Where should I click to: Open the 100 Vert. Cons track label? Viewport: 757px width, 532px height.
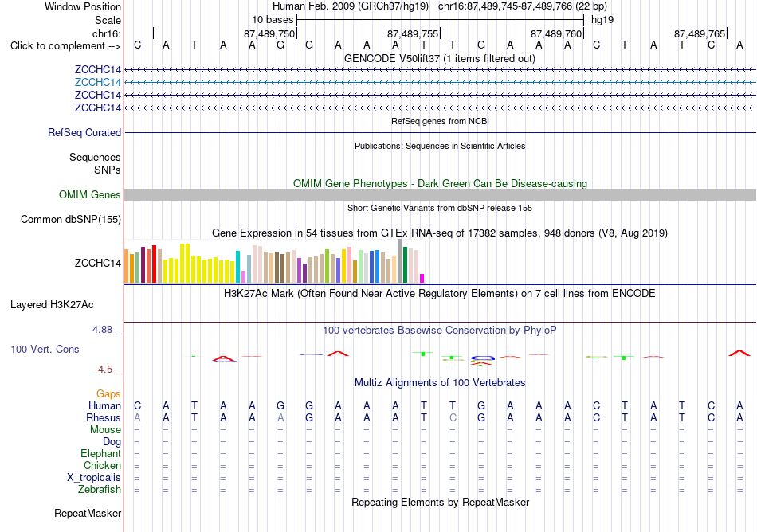[x=45, y=349]
